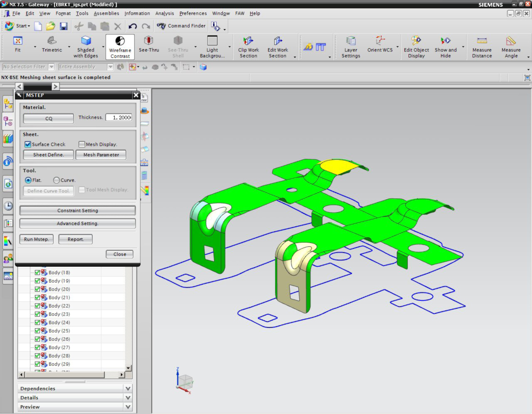
Task: Open the Edit Object Display tool
Action: pos(416,41)
